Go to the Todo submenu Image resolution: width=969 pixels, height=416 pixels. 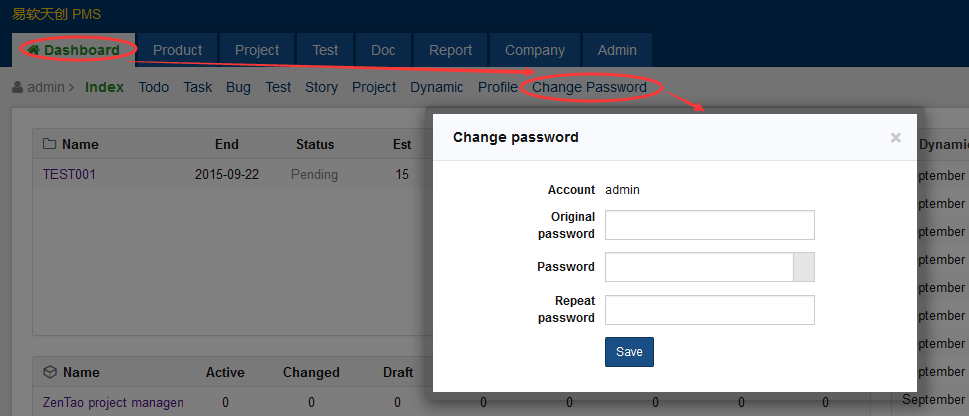click(x=153, y=88)
